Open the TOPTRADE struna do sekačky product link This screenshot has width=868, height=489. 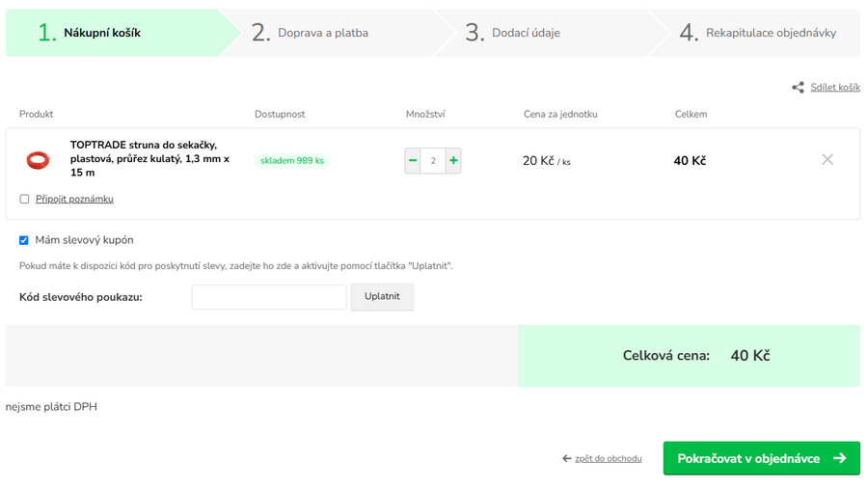tap(149, 158)
